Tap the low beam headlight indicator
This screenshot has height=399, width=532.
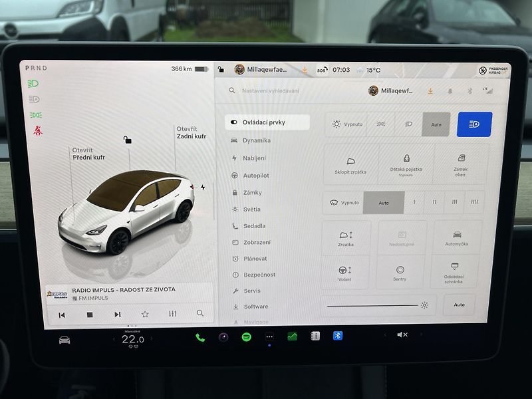tap(33, 84)
